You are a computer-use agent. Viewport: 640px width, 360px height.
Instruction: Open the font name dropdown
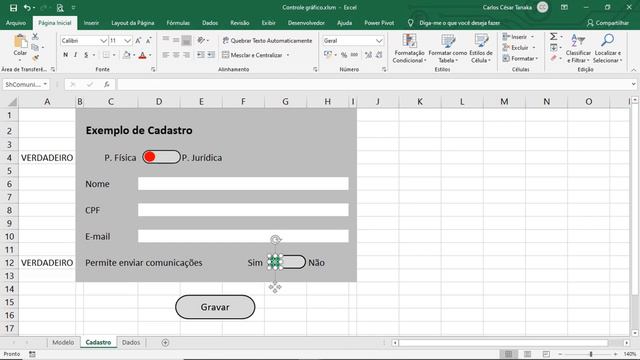tap(103, 40)
